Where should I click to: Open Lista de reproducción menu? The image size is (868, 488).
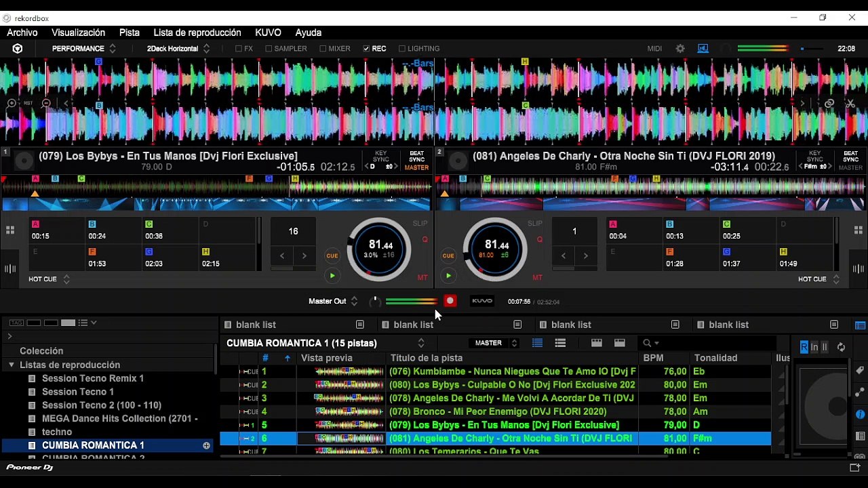click(x=197, y=33)
